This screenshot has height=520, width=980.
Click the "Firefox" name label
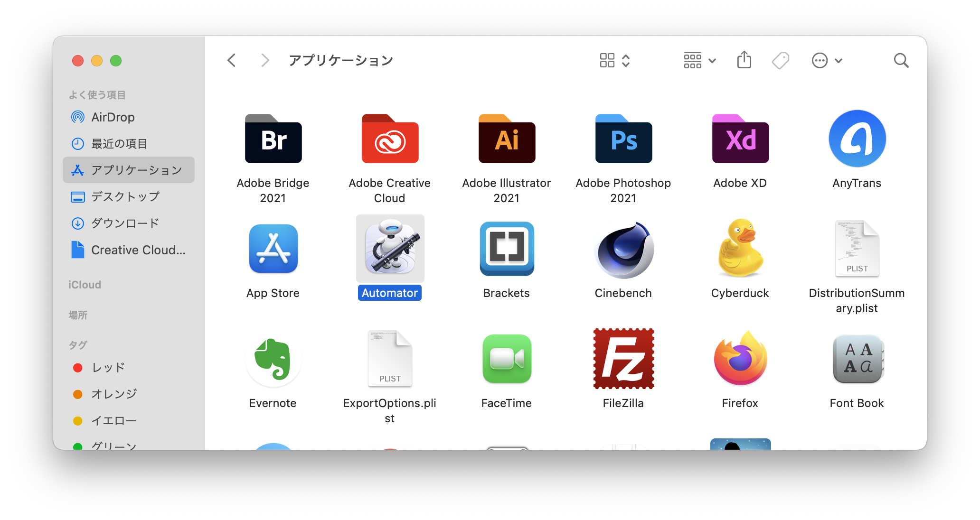coord(740,403)
